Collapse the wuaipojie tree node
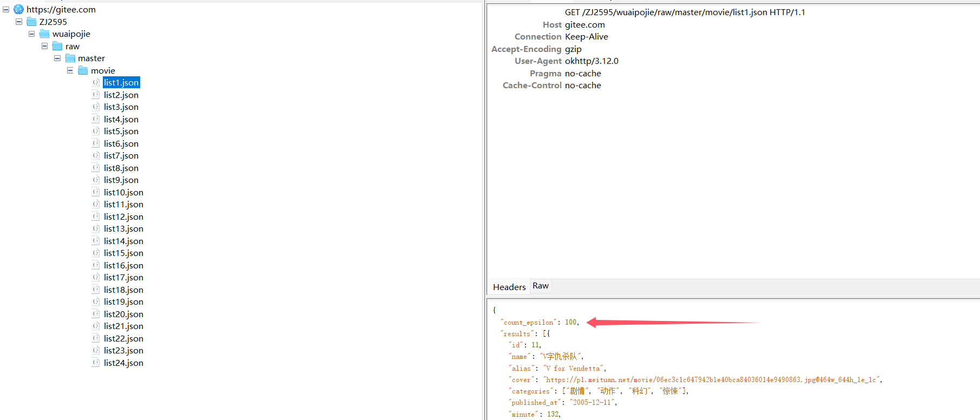The width and height of the screenshot is (980, 420). click(31, 34)
